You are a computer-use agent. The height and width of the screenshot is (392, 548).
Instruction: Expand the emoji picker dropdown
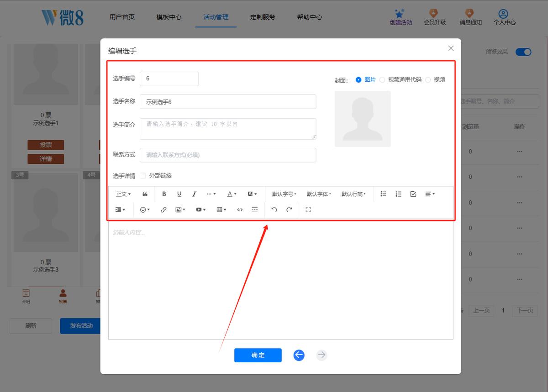point(145,209)
